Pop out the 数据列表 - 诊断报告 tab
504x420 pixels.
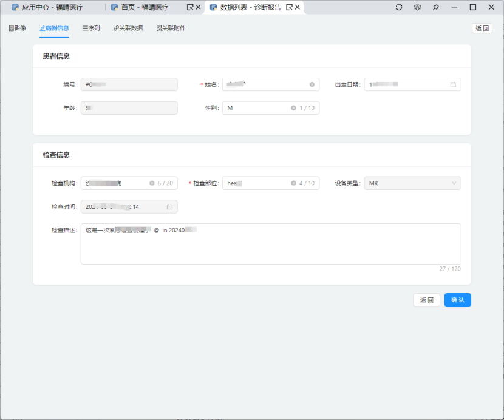click(x=289, y=7)
